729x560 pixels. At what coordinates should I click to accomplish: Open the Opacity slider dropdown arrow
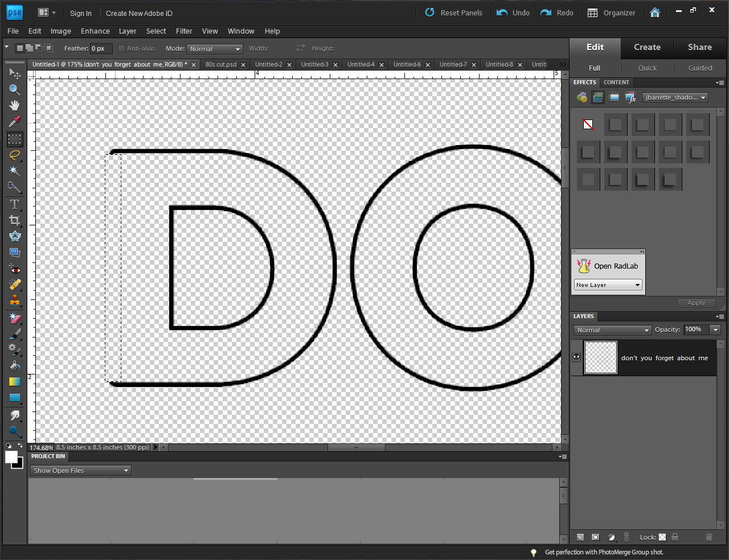click(x=716, y=330)
